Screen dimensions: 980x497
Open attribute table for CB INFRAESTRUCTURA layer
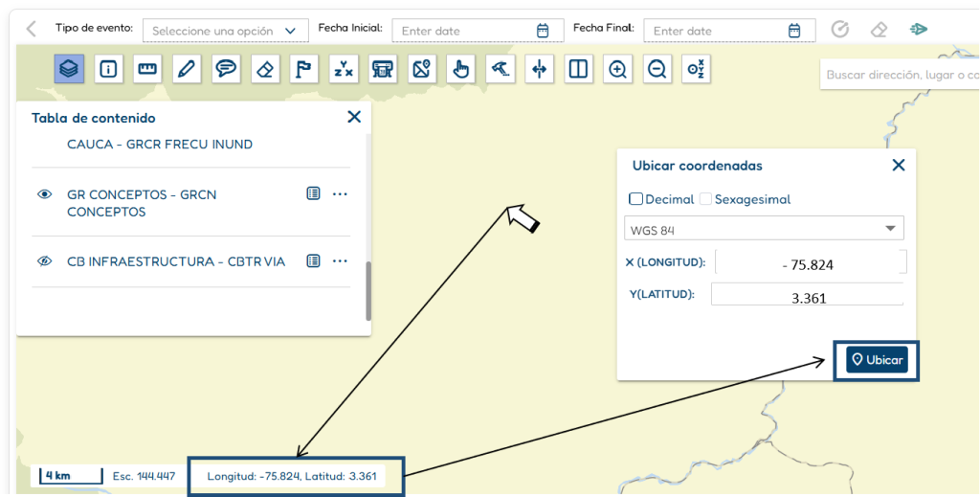pyautogui.click(x=313, y=260)
